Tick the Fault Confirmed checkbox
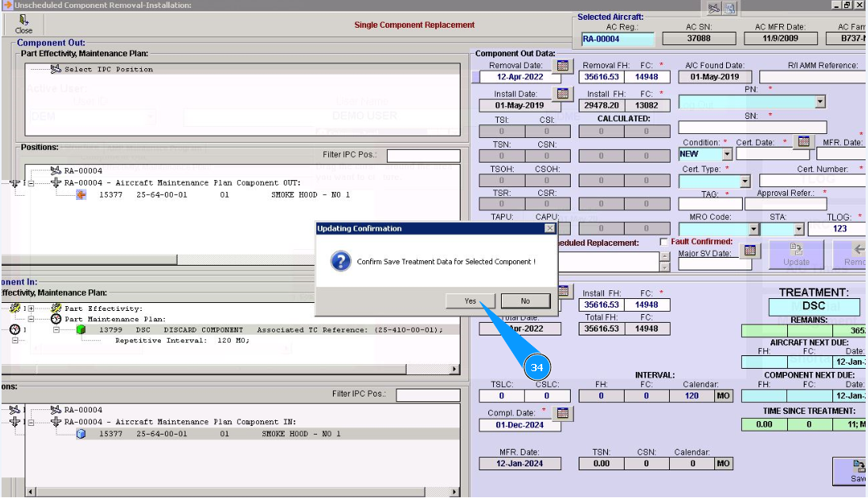Image resolution: width=868 pixels, height=502 pixels. pyautogui.click(x=664, y=242)
